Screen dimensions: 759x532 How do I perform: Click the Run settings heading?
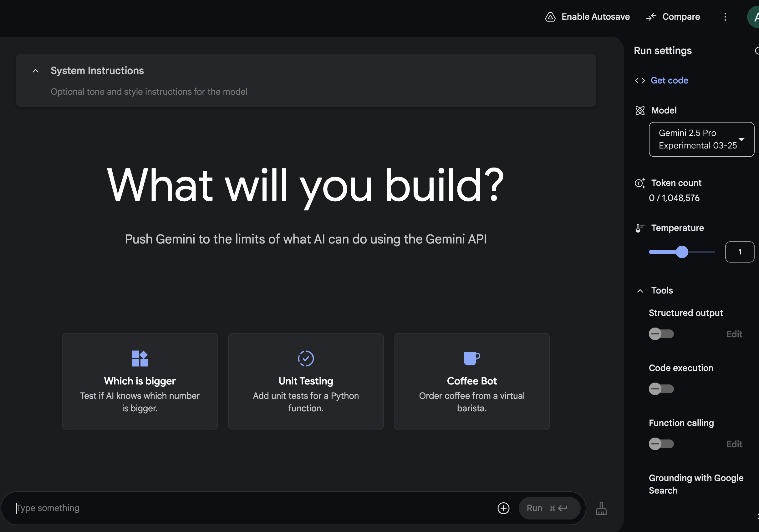tap(662, 51)
